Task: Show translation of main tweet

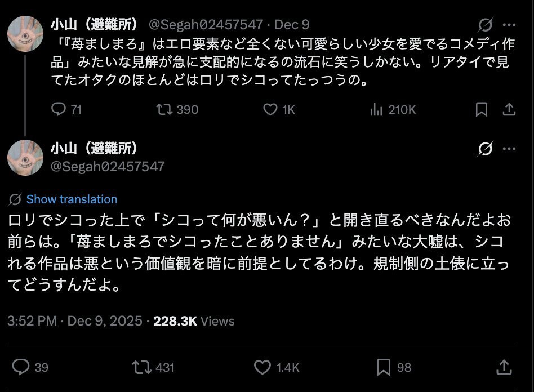Action: [x=71, y=199]
